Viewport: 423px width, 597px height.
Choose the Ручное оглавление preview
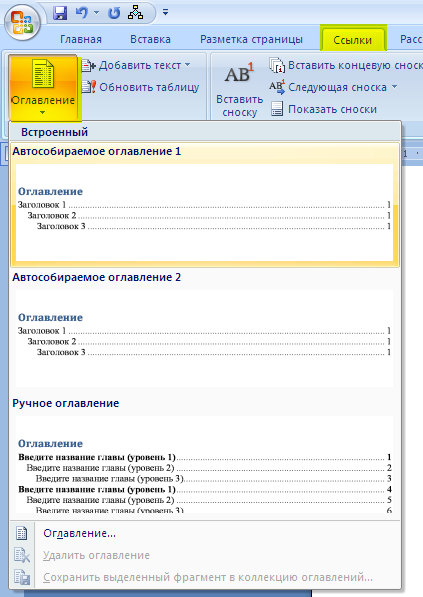point(204,465)
